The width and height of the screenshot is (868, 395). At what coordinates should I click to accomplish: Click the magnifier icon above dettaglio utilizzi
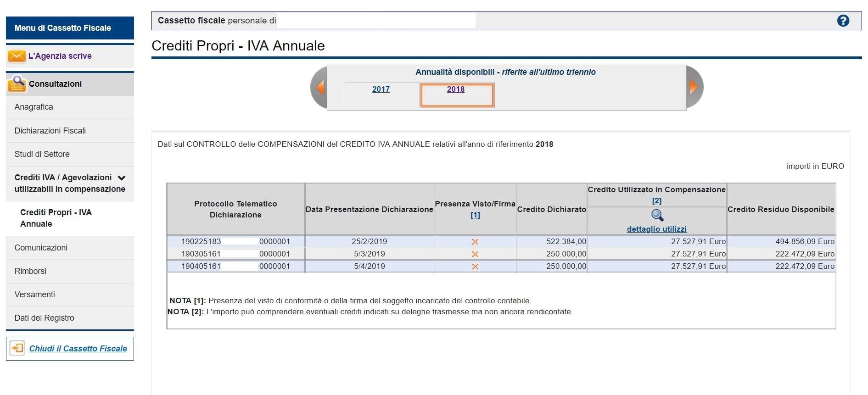pyautogui.click(x=657, y=215)
